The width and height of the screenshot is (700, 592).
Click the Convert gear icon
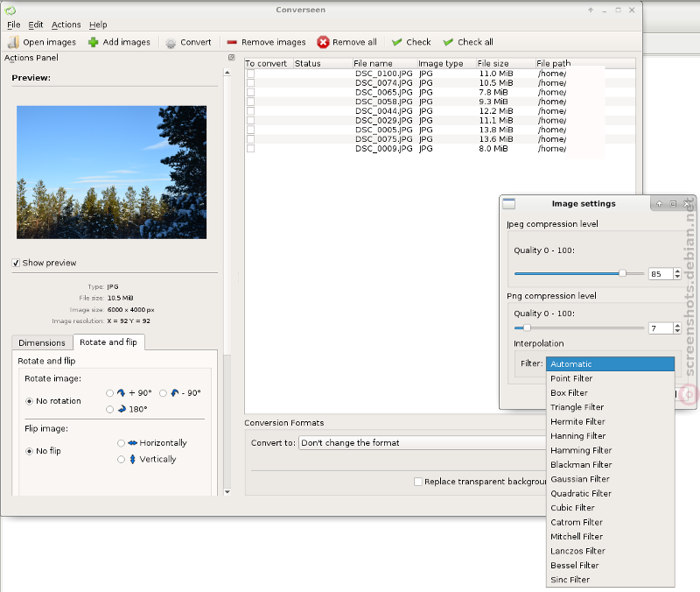[x=171, y=42]
